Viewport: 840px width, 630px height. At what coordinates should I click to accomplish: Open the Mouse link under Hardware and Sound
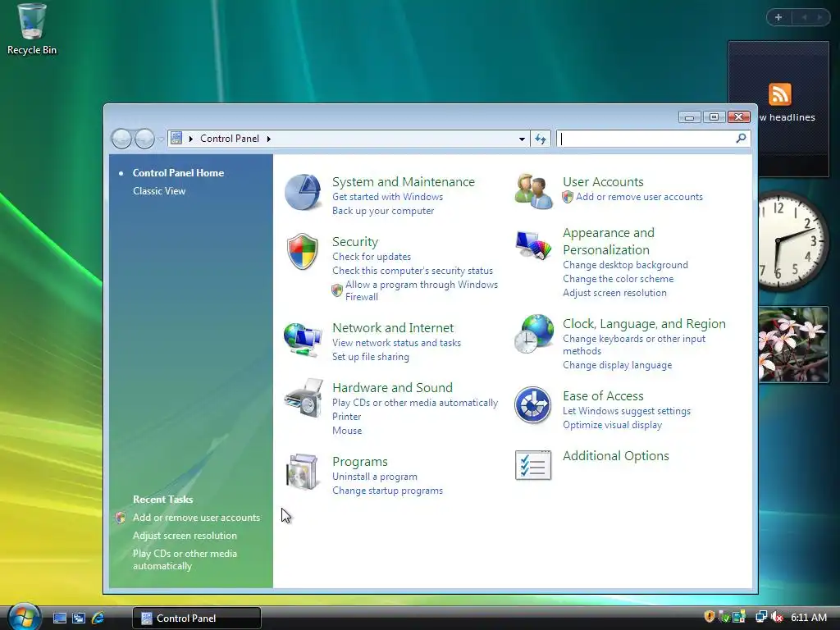pyautogui.click(x=347, y=431)
